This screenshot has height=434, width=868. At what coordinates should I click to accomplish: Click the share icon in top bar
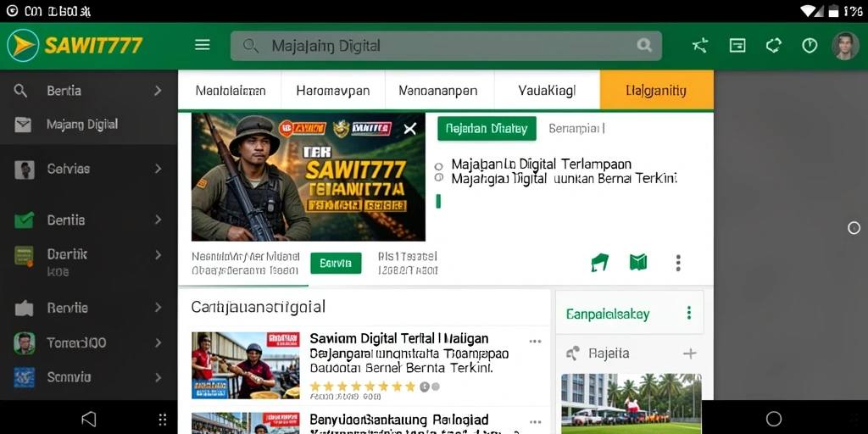pyautogui.click(x=699, y=46)
